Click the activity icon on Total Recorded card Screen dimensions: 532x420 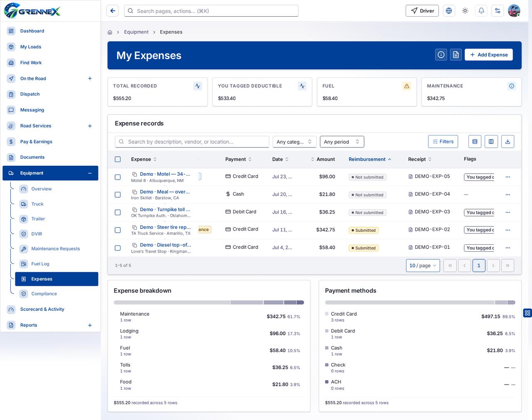(x=197, y=86)
